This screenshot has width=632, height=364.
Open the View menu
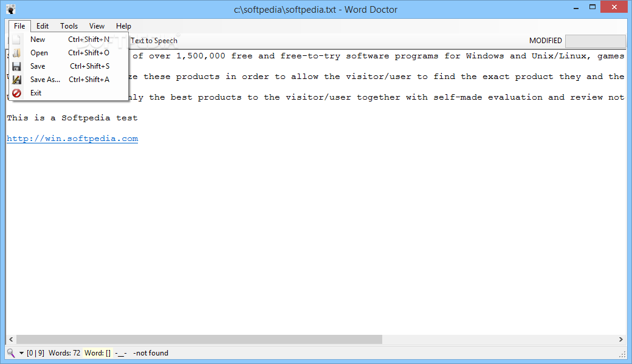tap(97, 26)
